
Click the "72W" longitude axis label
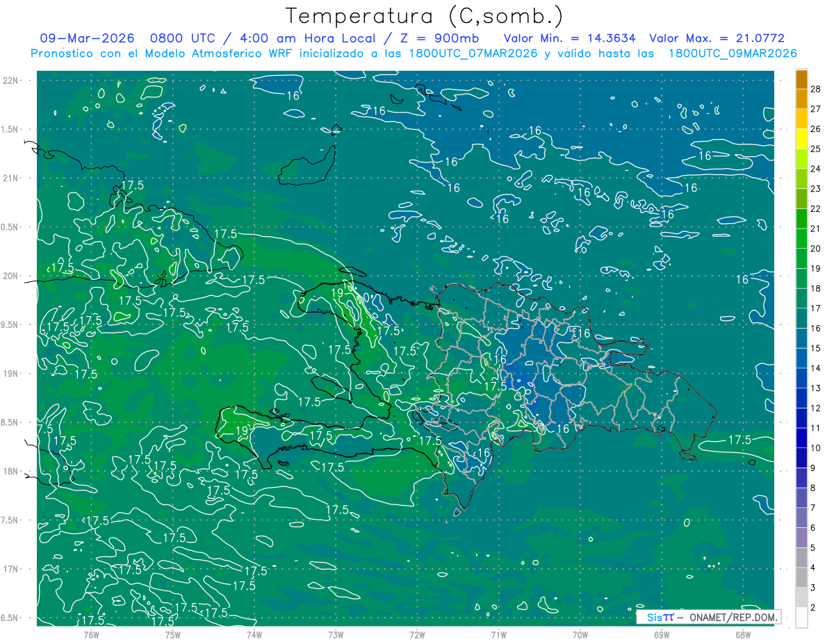pos(417,634)
